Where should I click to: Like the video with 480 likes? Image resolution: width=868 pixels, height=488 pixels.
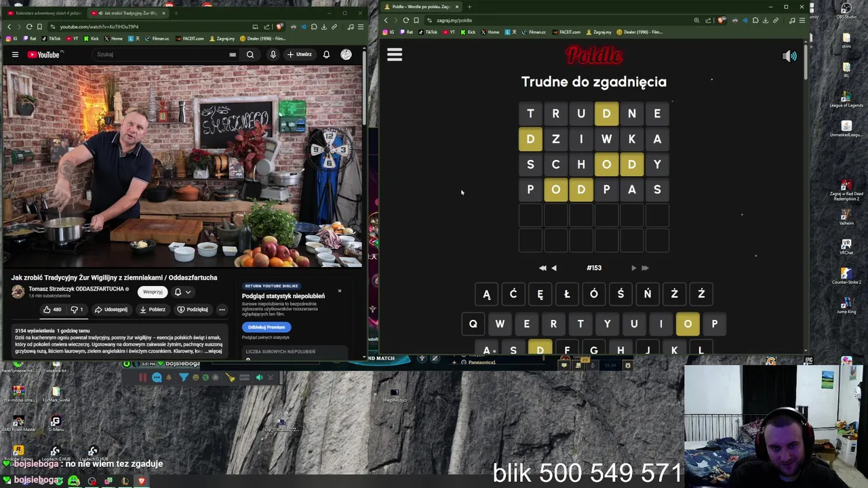coord(52,310)
